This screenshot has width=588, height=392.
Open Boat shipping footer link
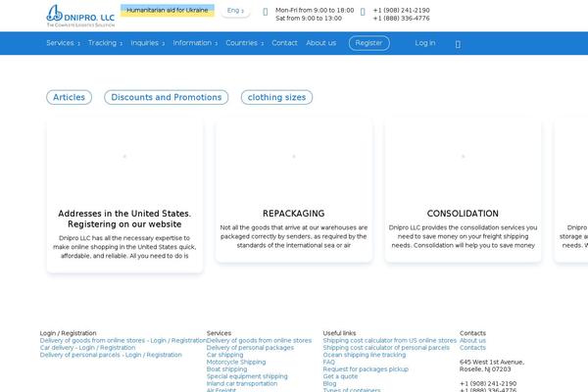(227, 369)
